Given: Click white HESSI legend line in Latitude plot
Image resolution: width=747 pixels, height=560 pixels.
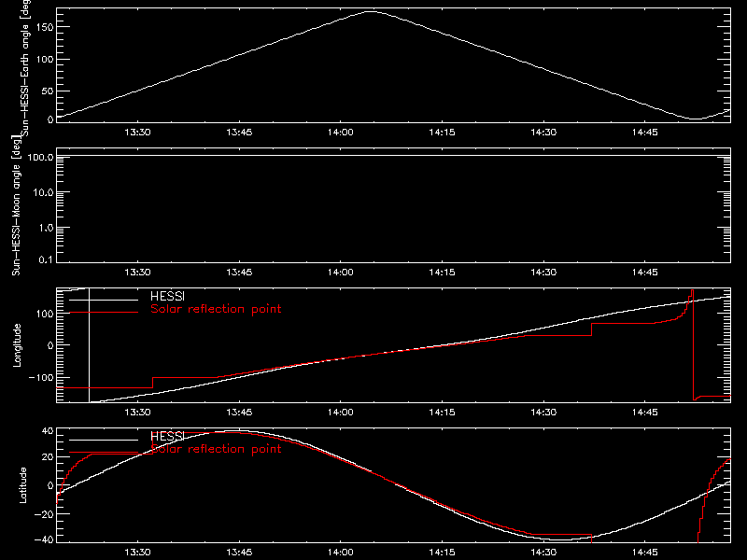Looking at the screenshot, I should 104,440.
